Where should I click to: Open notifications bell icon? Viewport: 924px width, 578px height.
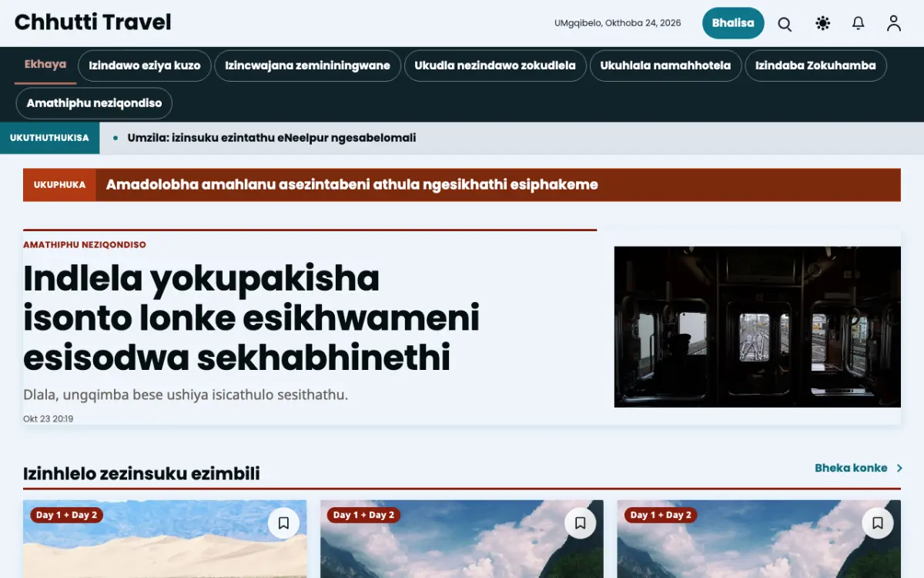pyautogui.click(x=858, y=23)
